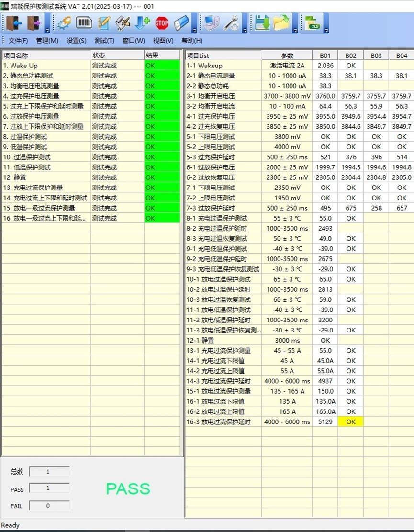Open the 设置(S) menu

coord(77,41)
